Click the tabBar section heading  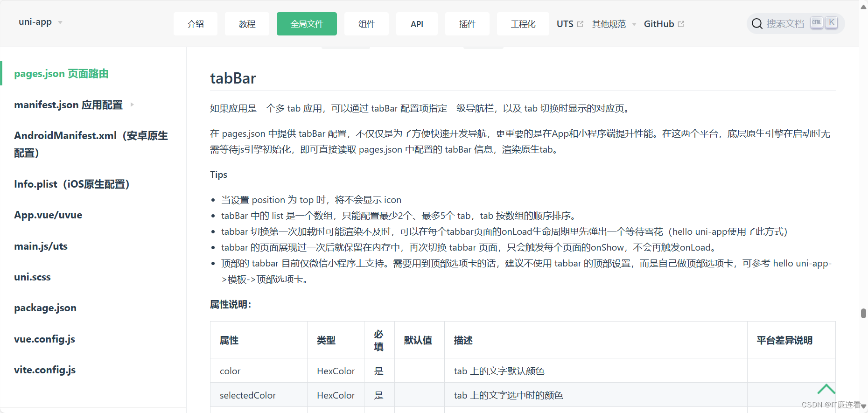[233, 78]
